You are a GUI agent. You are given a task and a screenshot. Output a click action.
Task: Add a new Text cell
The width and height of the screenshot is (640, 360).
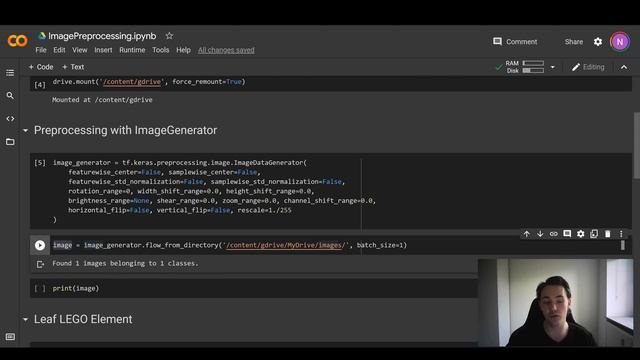[x=73, y=67]
